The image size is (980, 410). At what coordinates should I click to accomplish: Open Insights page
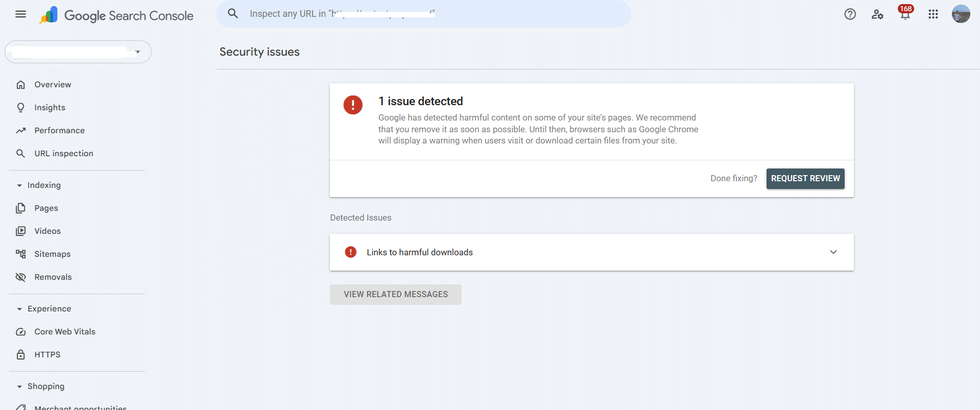(x=50, y=108)
